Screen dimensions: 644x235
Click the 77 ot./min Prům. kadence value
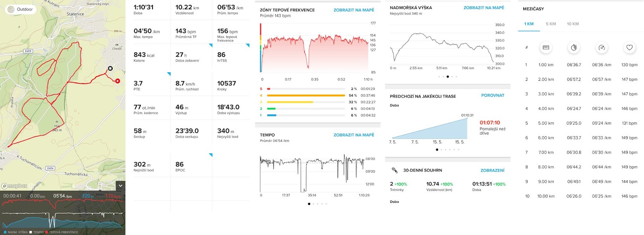[x=144, y=107]
